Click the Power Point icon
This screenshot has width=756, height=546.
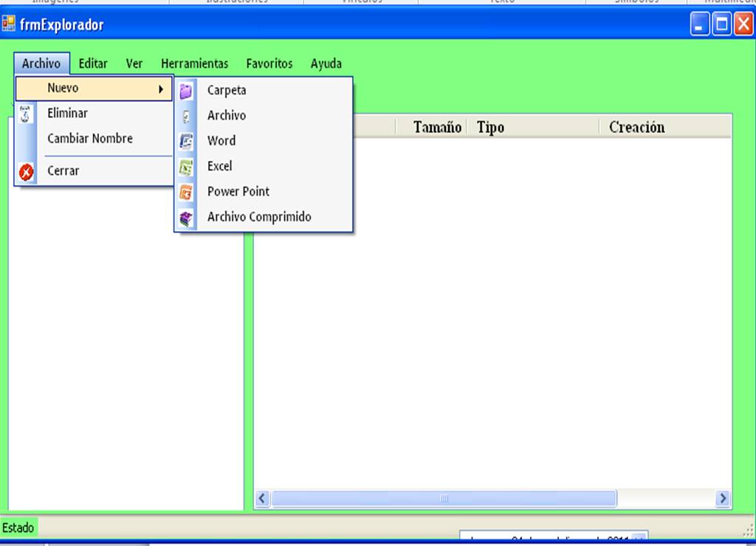pyautogui.click(x=186, y=191)
